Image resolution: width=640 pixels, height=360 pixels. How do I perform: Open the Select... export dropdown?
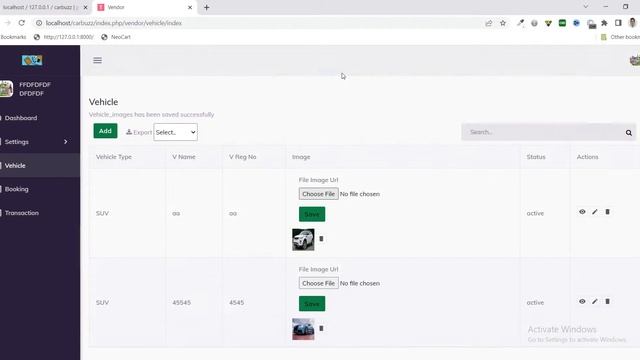point(176,132)
